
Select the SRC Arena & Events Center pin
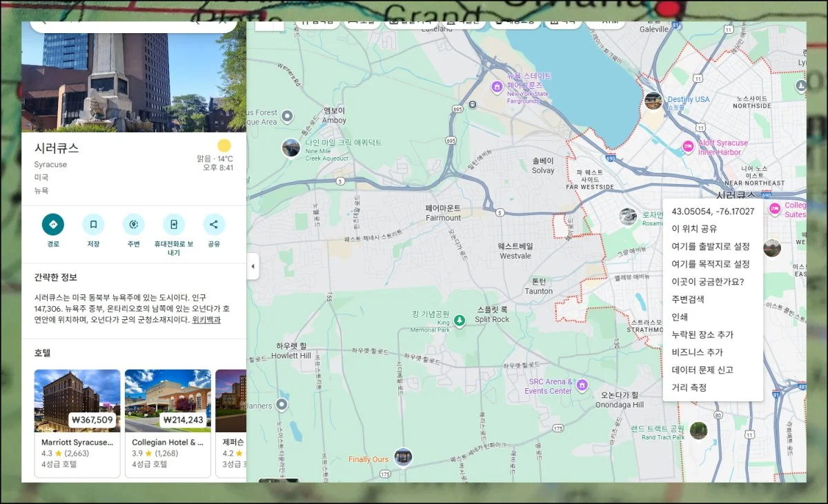(582, 384)
